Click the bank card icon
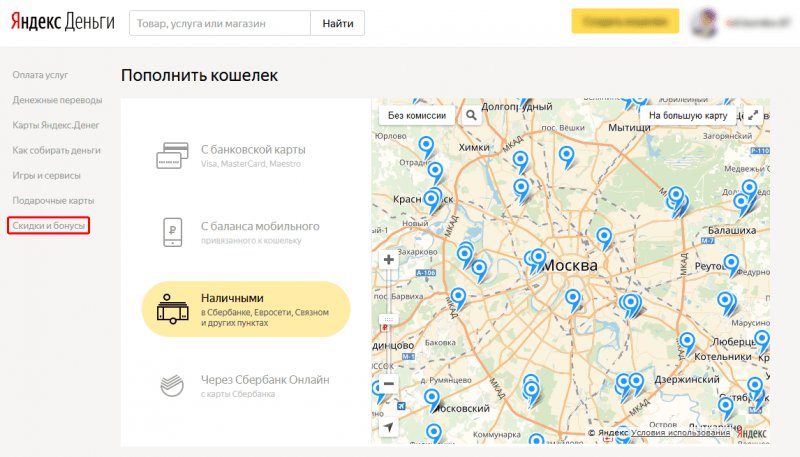This screenshot has width=800, height=457. tap(172, 156)
